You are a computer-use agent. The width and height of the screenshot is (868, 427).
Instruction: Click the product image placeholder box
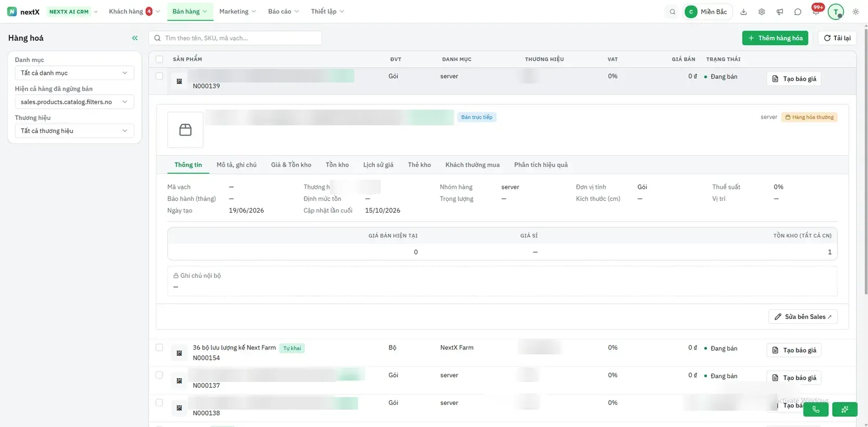(186, 130)
